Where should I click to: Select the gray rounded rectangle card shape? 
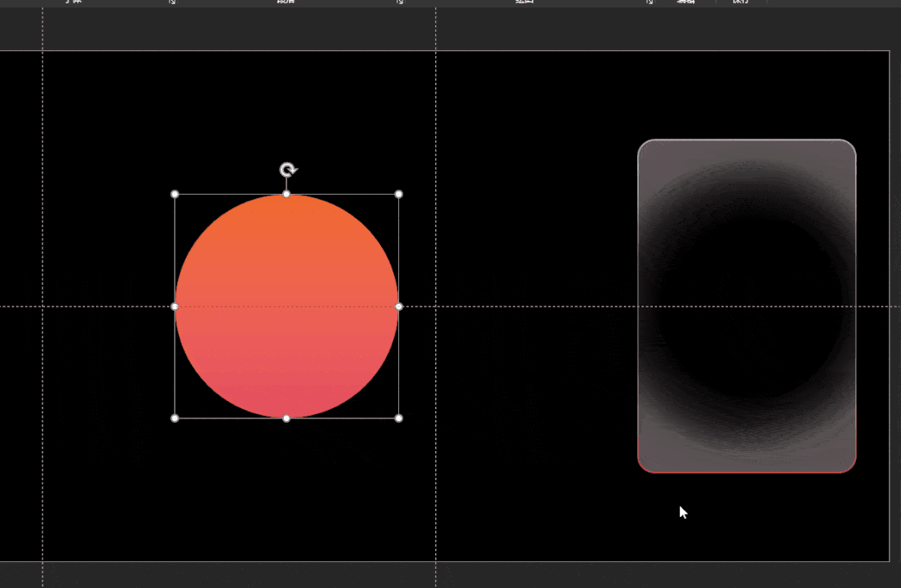click(x=747, y=306)
